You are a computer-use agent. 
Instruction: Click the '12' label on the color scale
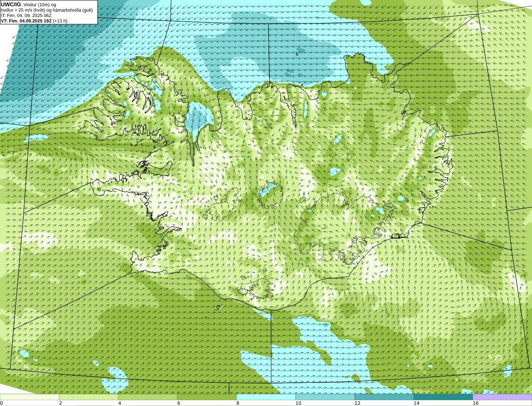pos(357,403)
